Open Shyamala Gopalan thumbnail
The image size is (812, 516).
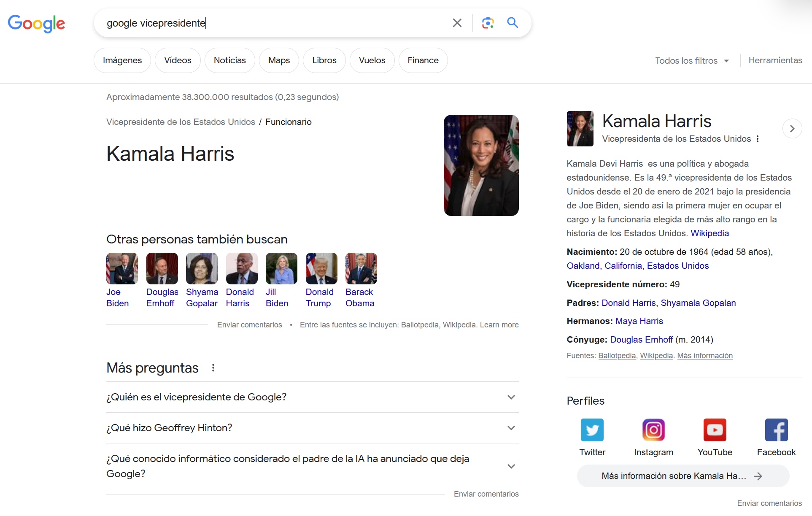(202, 268)
